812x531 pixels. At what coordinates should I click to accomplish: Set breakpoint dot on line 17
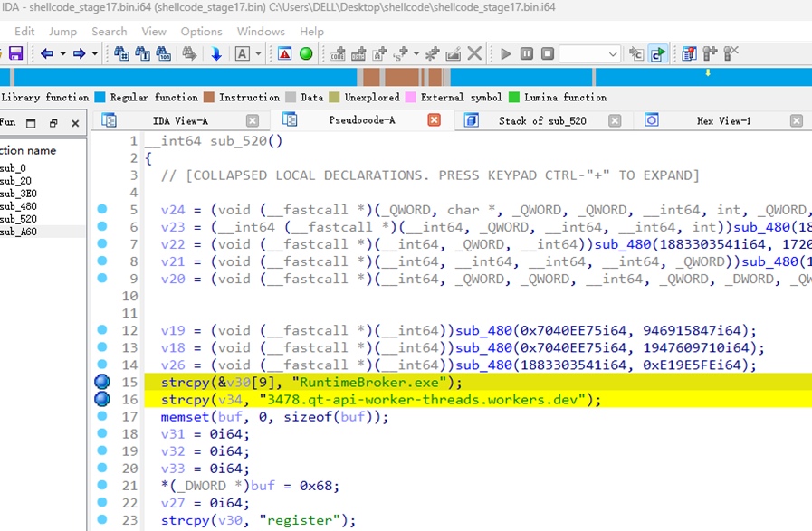pyautogui.click(x=102, y=416)
